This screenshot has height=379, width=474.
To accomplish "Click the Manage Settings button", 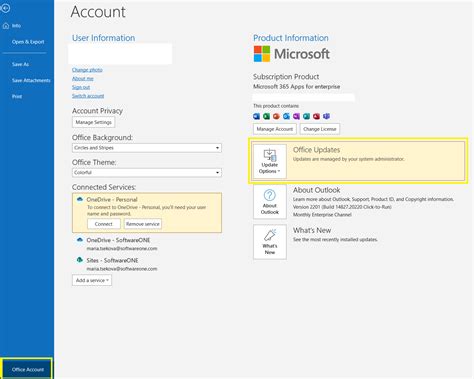I will 94,122.
